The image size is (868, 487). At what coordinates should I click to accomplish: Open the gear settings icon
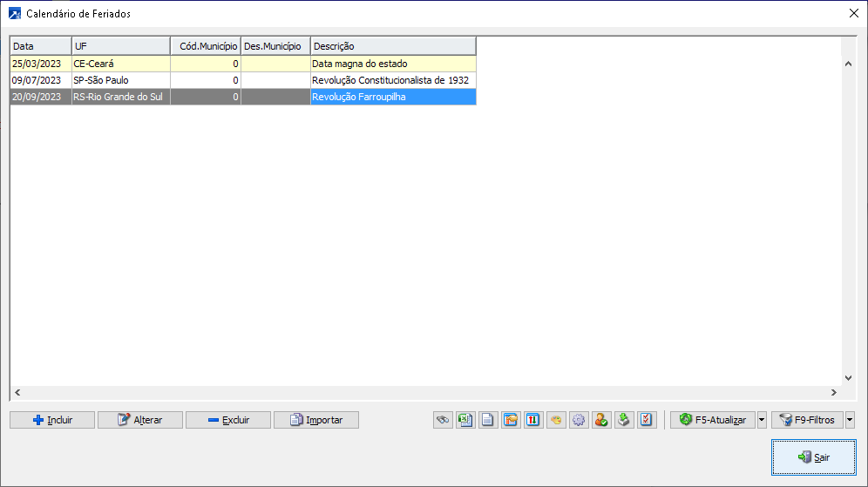click(579, 420)
